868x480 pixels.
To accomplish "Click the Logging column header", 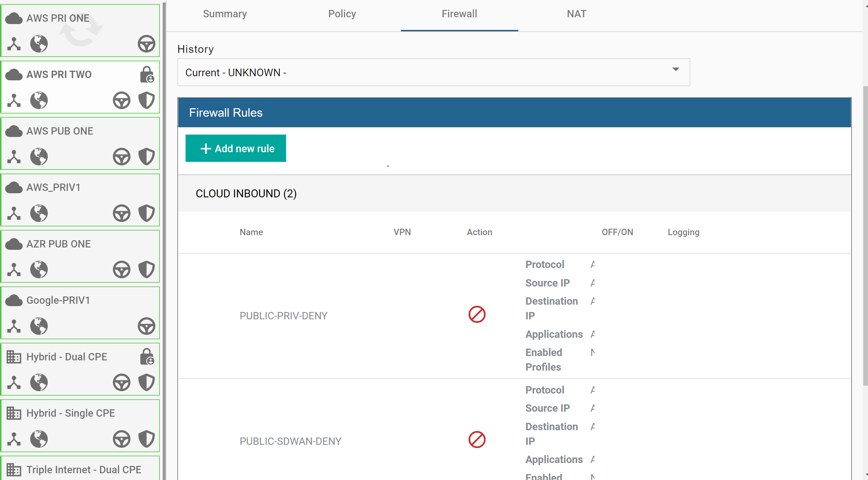I will (x=683, y=232).
